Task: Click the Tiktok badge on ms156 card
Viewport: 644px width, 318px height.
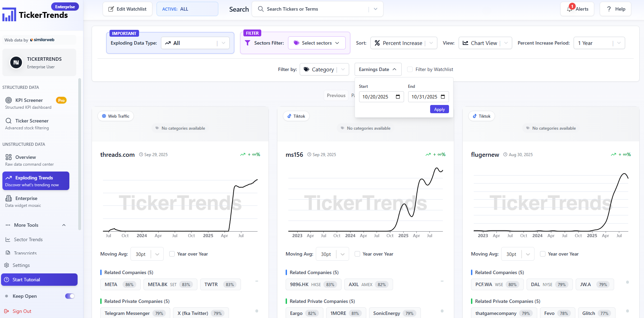Action: (x=296, y=116)
